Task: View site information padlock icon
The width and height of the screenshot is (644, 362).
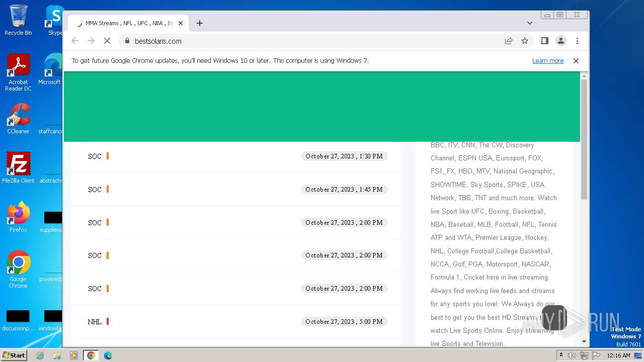Action: click(127, 41)
